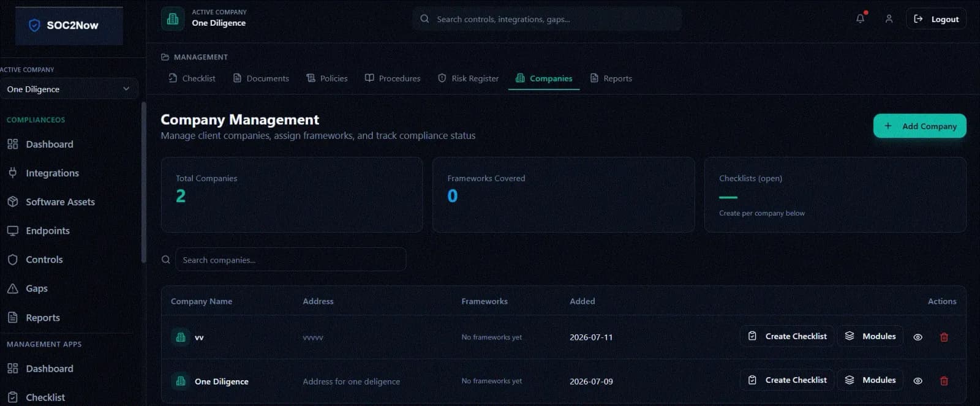The width and height of the screenshot is (980, 406).
Task: Select the Companies tab
Action: tap(544, 78)
